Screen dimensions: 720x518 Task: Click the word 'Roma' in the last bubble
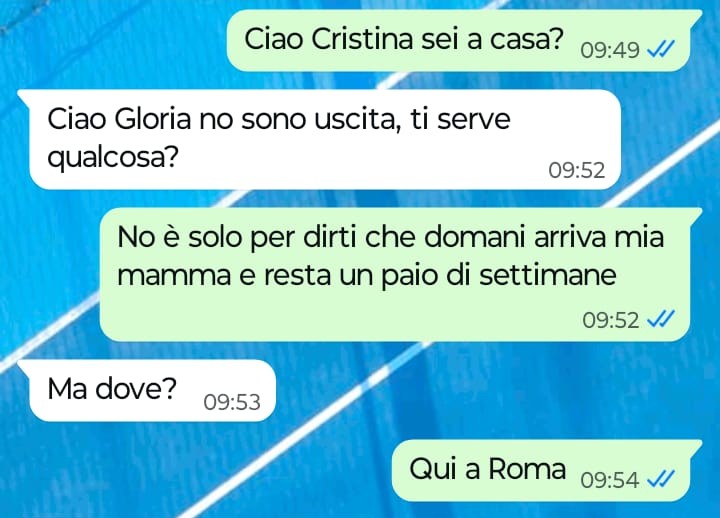(527, 469)
